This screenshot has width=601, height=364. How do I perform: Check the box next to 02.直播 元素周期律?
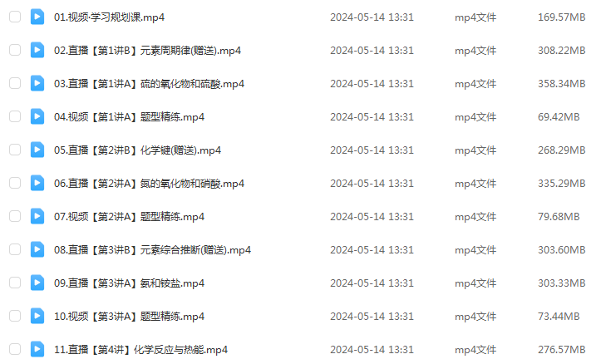[15, 50]
